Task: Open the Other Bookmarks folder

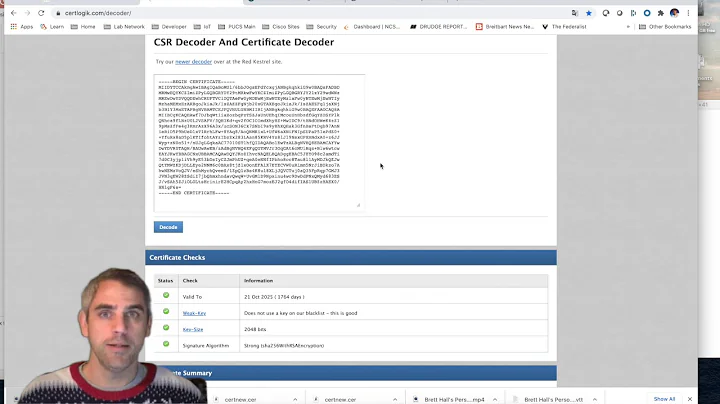Action: coord(665,27)
